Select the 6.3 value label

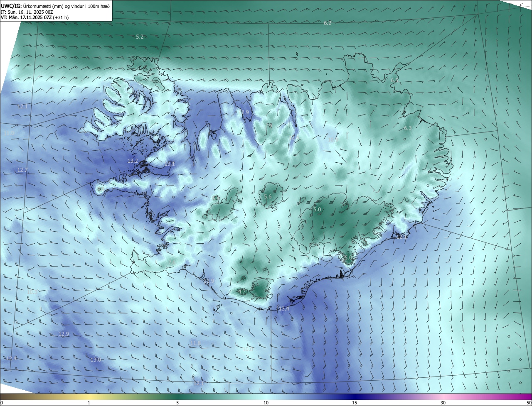point(408,128)
